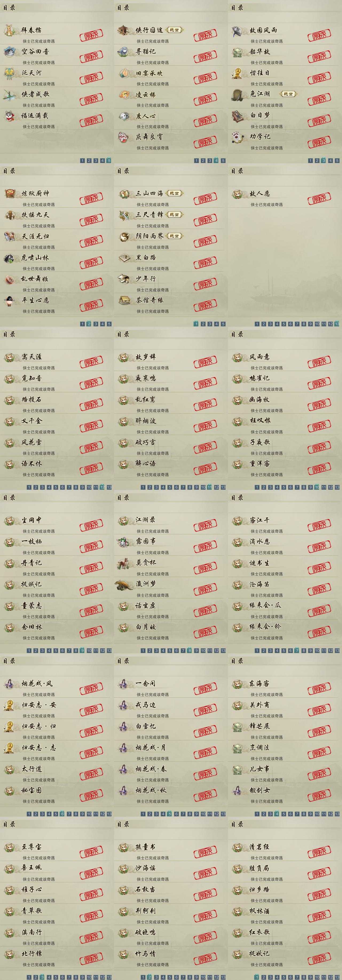Image resolution: width=342 pixels, height=980 pixels.
Task: Click the fish icon next to 空谷回音
Action: [x=10, y=51]
